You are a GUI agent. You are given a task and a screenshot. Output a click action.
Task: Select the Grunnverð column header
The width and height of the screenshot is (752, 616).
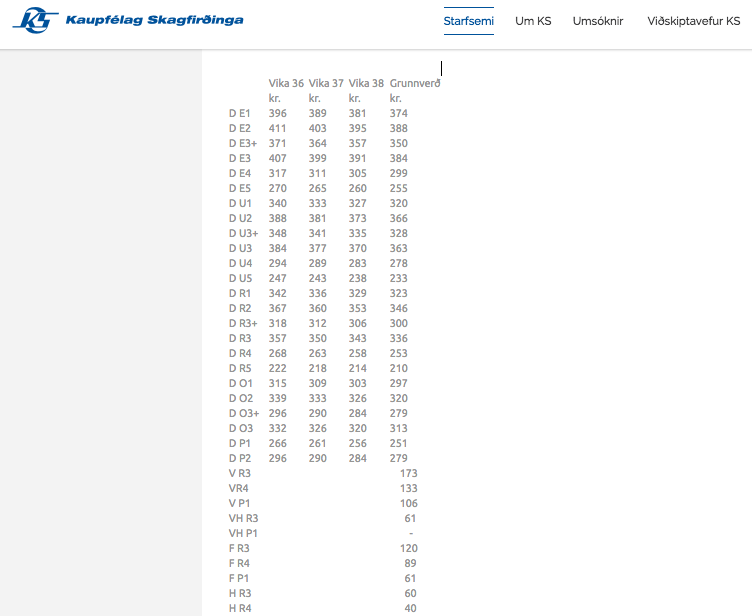coord(415,83)
